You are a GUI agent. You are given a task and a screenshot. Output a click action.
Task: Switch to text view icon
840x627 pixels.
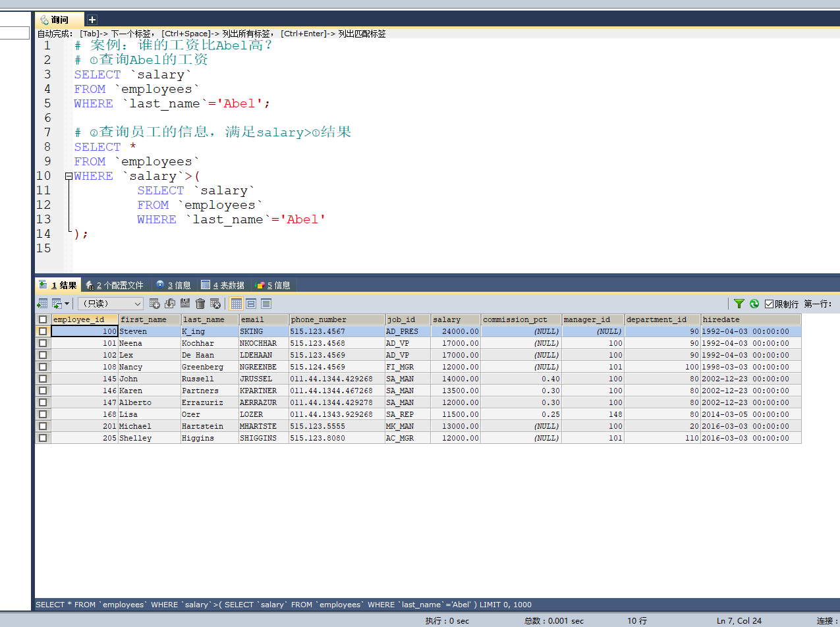[x=266, y=304]
